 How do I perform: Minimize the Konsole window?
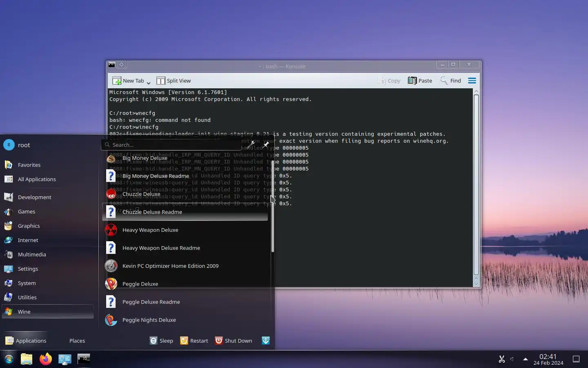442,64
